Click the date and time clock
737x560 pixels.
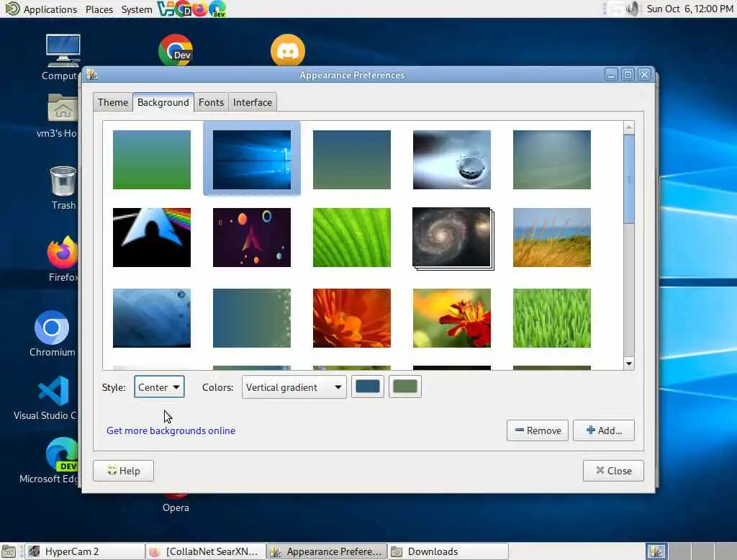click(x=689, y=9)
